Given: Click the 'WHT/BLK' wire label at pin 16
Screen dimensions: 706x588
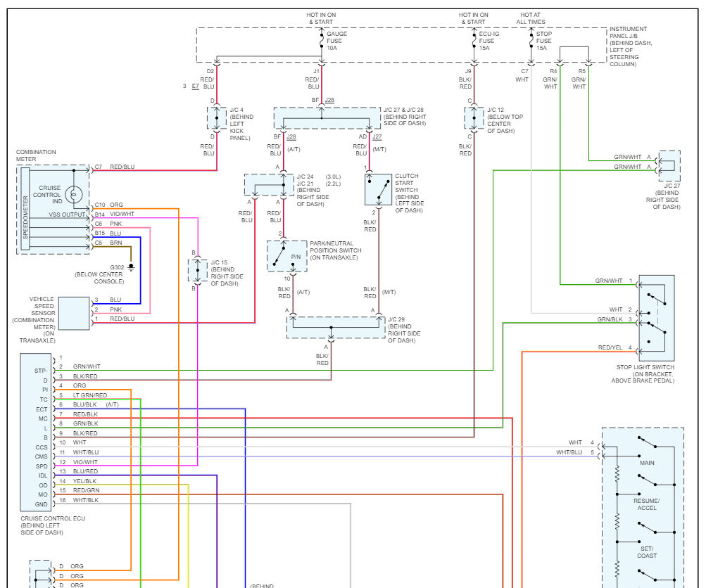Looking at the screenshot, I should pos(86,500).
